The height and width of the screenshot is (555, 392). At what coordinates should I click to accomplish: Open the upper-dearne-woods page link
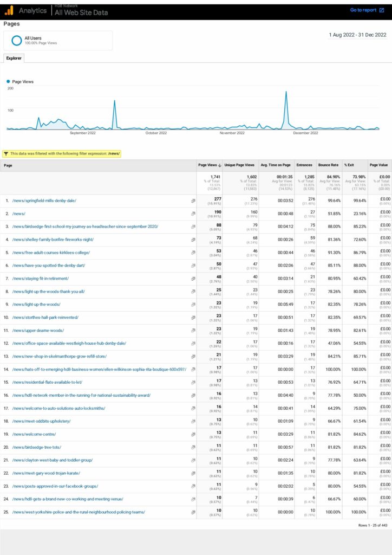[38, 330]
